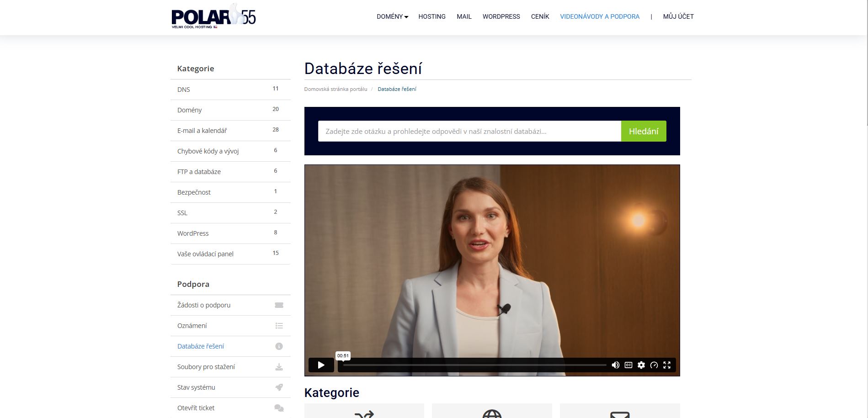Viewport: 868px width, 418px height.
Task: Open E-mail a kalendář category
Action: [230, 131]
